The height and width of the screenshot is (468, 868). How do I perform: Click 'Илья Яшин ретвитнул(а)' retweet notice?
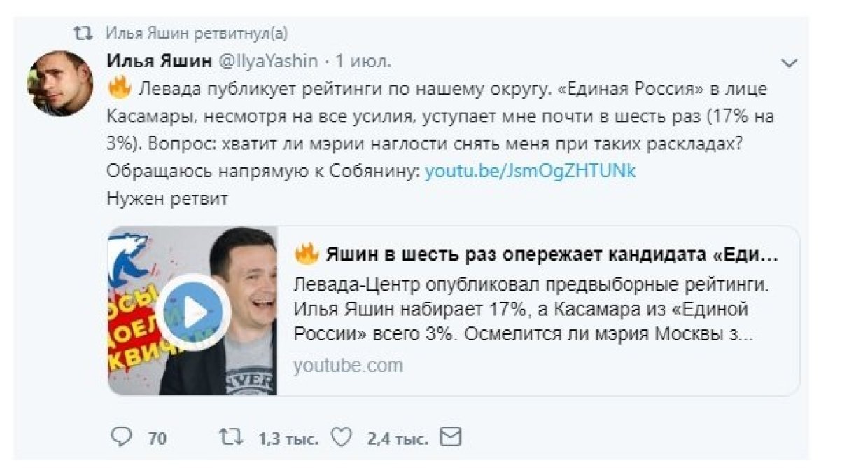(x=197, y=33)
